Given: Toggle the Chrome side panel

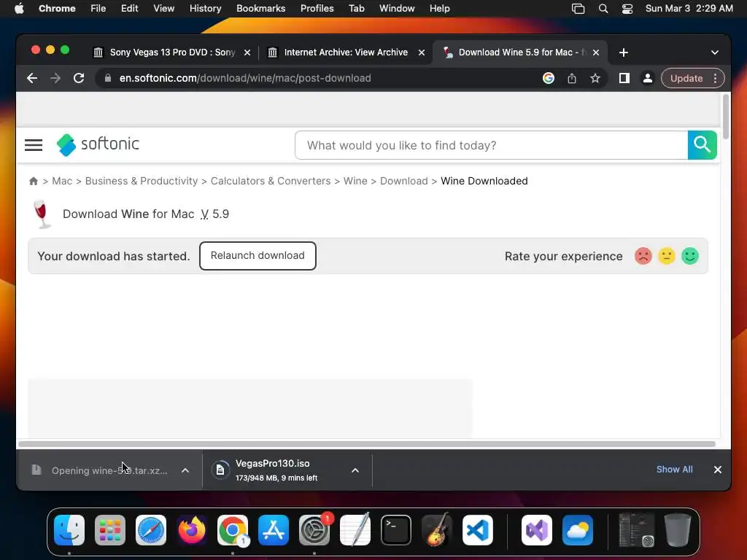Looking at the screenshot, I should coord(624,78).
